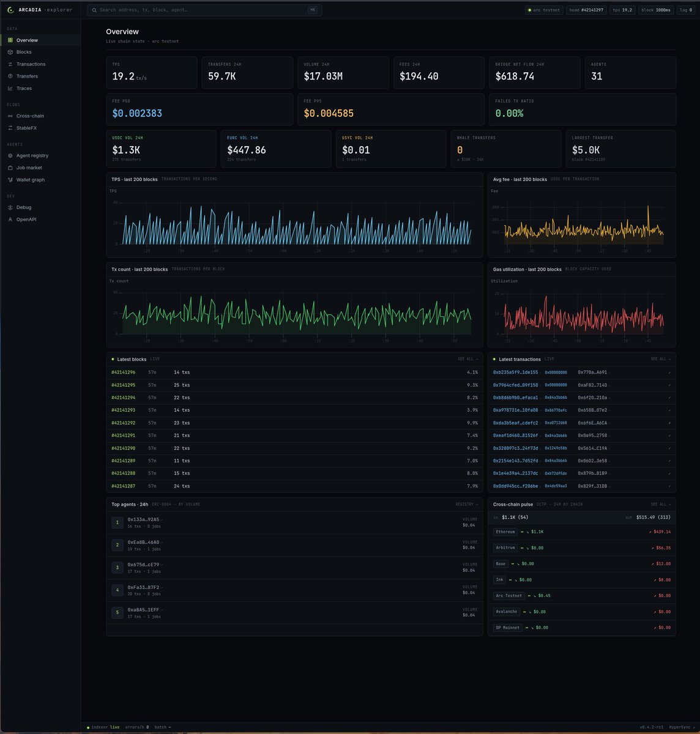
Task: Click the OpenAPI icon in sidebar
Action: pos(10,219)
